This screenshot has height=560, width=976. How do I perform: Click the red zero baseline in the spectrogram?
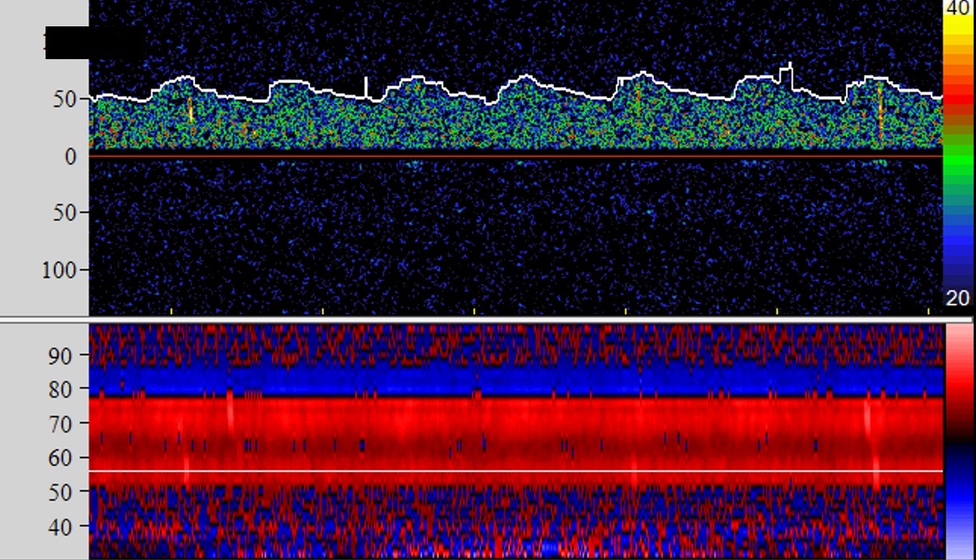click(516, 157)
